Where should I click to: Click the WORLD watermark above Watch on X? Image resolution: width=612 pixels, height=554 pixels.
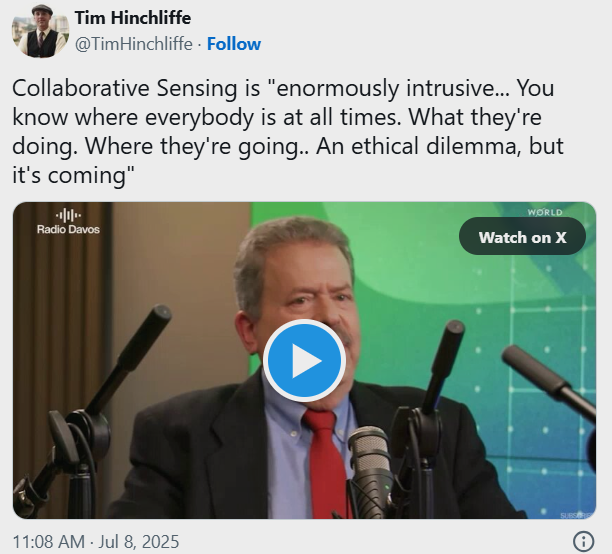point(545,212)
